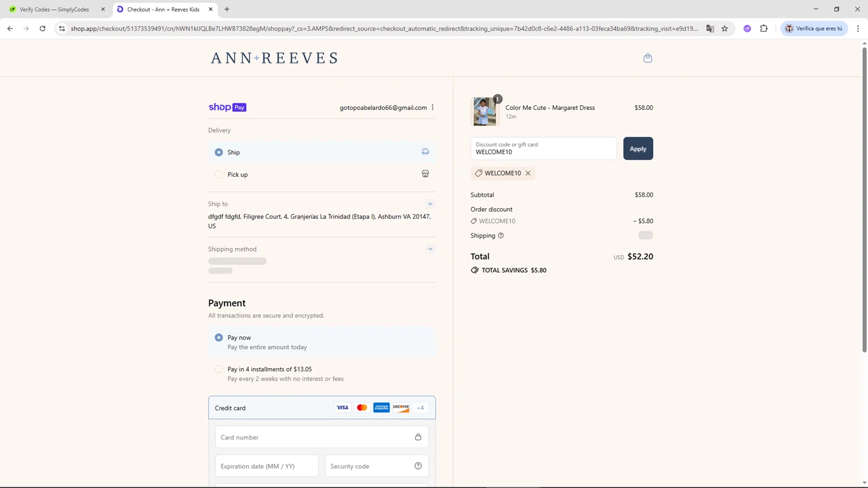Select Pay in 4 installments option
The width and height of the screenshot is (868, 488).
(219, 369)
